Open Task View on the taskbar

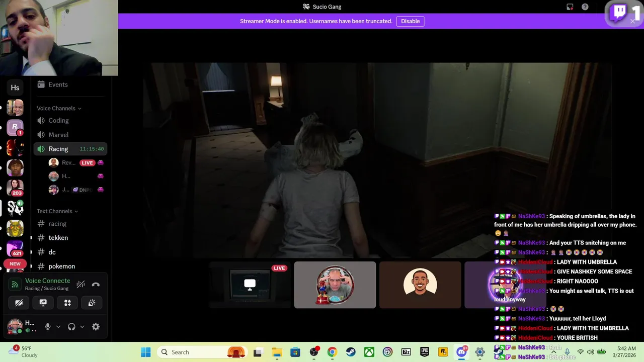258,352
